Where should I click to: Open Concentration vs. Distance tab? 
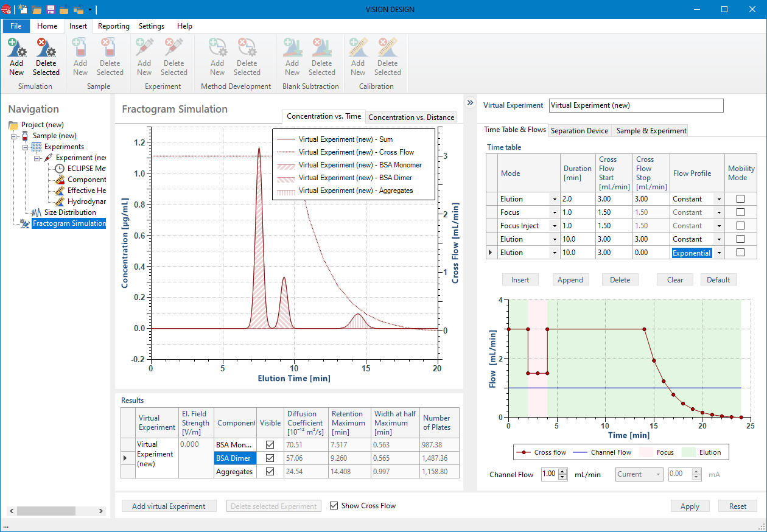(411, 117)
